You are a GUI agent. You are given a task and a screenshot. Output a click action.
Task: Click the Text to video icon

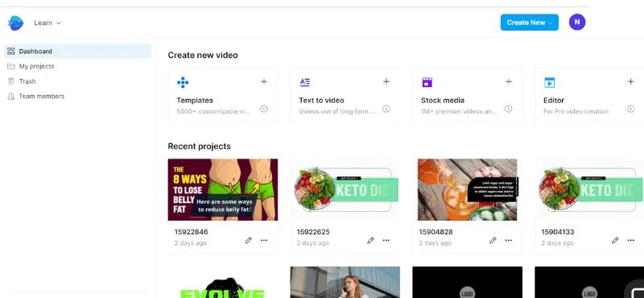(x=305, y=82)
